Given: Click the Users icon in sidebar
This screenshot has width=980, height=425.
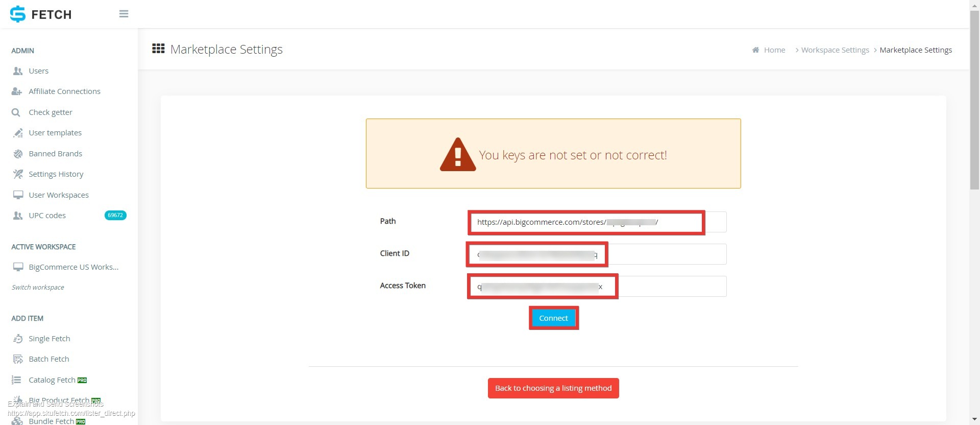Looking at the screenshot, I should (18, 71).
